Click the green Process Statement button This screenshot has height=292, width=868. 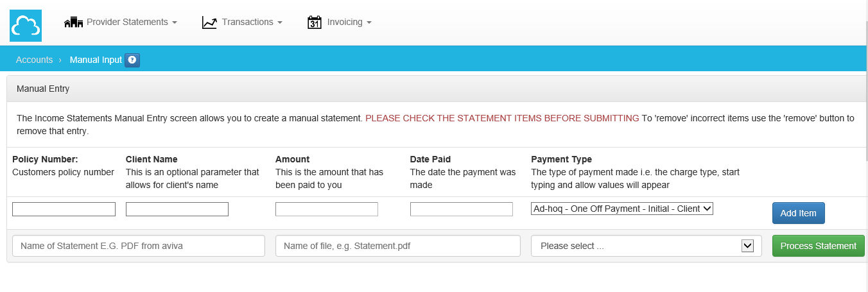pos(818,246)
